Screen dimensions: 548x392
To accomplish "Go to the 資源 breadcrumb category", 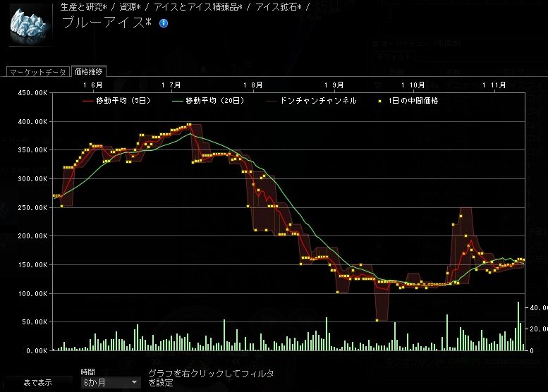I will (130, 6).
